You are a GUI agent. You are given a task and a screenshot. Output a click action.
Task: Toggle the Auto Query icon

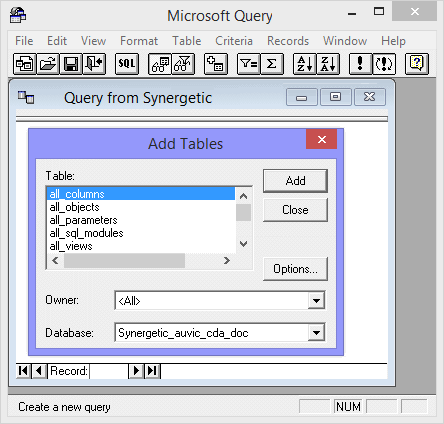(x=384, y=64)
